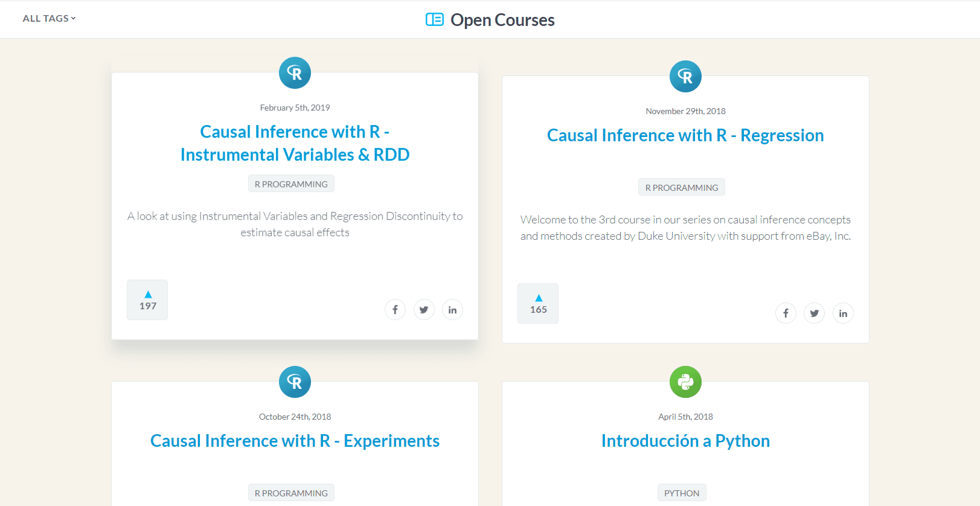
Task: Click the Facebook icon on the Instrumental Variables card
Action: pos(395,309)
